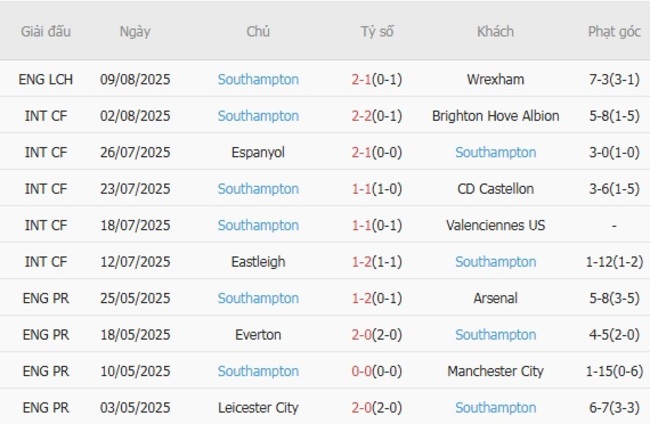The height and width of the screenshot is (424, 650).
Task: Click the "Phạt góc" column header
Action: click(614, 31)
